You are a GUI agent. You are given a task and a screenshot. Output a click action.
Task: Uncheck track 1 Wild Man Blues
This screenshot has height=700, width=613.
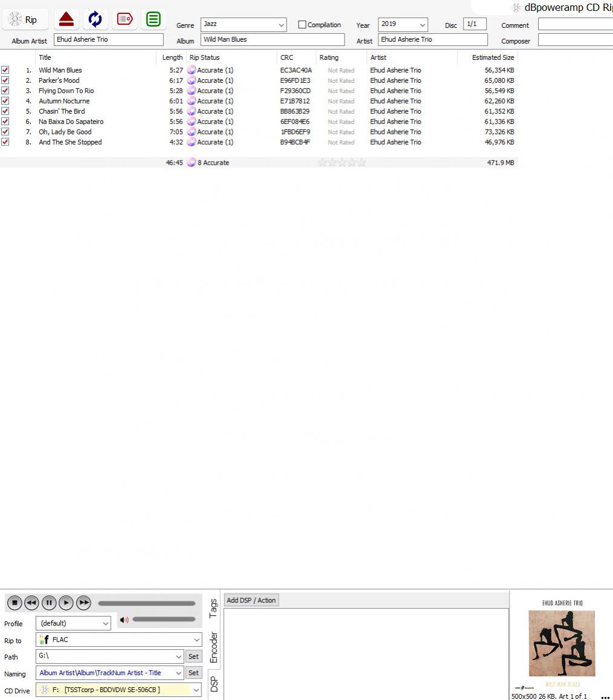coord(5,70)
